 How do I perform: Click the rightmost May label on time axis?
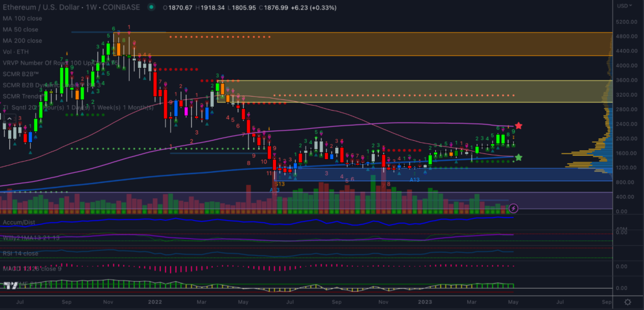513,302
